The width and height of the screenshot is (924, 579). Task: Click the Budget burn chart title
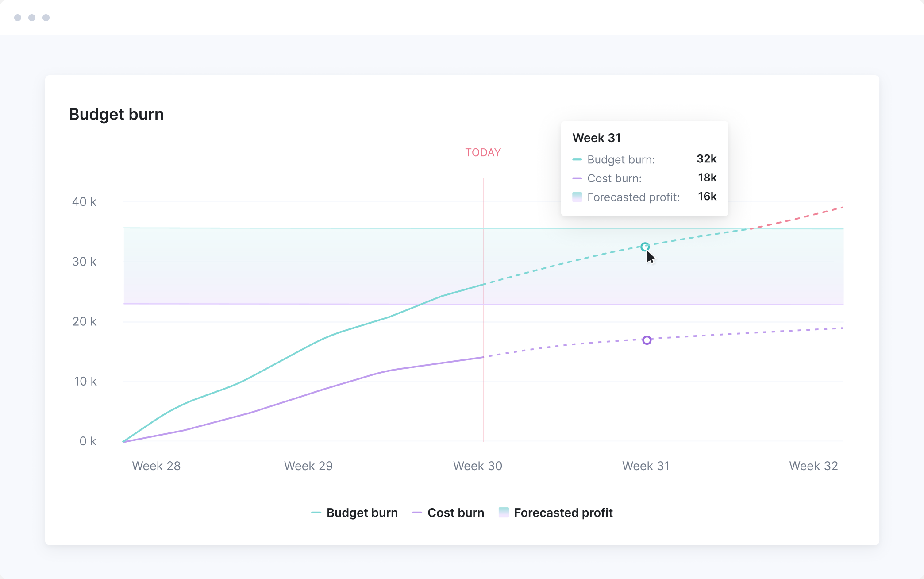point(116,114)
